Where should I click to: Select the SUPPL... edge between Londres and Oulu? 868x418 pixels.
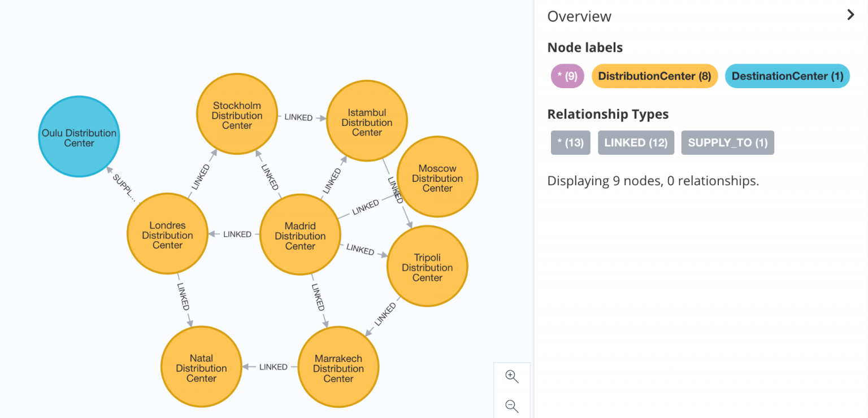123,185
